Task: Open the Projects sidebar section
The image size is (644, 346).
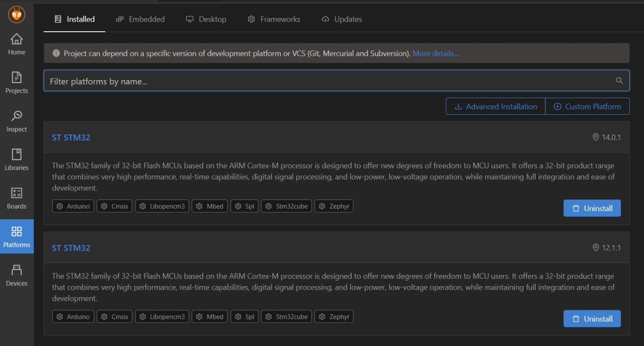Action: (x=17, y=83)
